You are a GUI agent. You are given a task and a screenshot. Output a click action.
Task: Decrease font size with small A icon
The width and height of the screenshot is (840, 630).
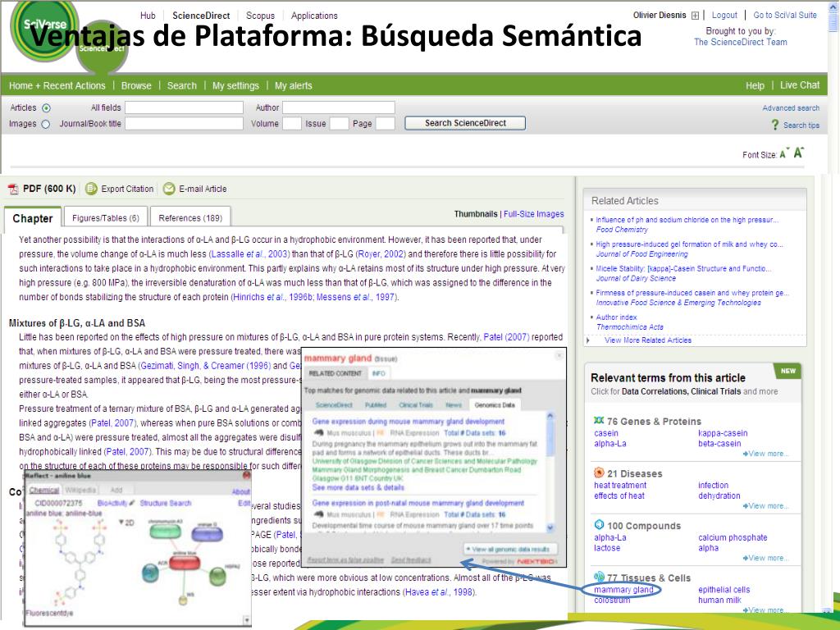[x=783, y=154]
